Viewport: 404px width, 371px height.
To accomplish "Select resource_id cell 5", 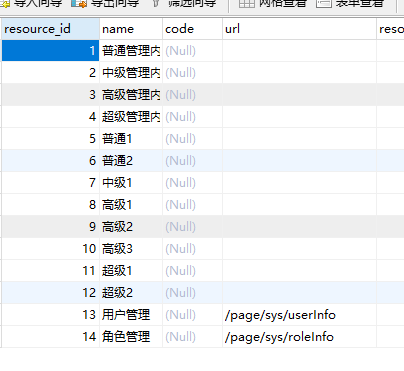I will point(50,139).
